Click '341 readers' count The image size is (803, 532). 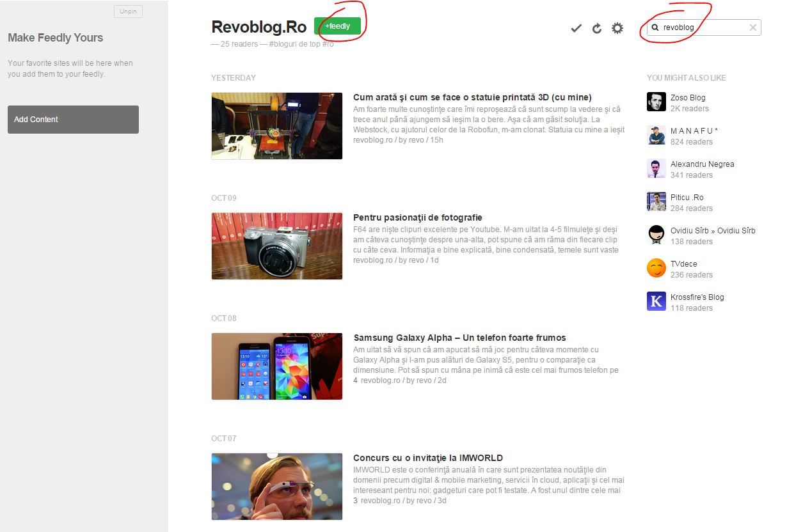tap(692, 175)
